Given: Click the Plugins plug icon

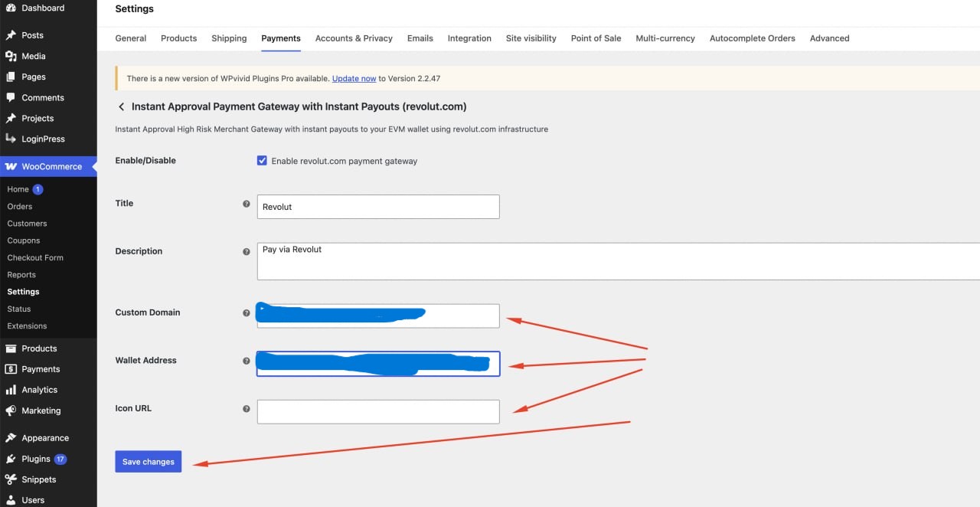Looking at the screenshot, I should (11, 459).
